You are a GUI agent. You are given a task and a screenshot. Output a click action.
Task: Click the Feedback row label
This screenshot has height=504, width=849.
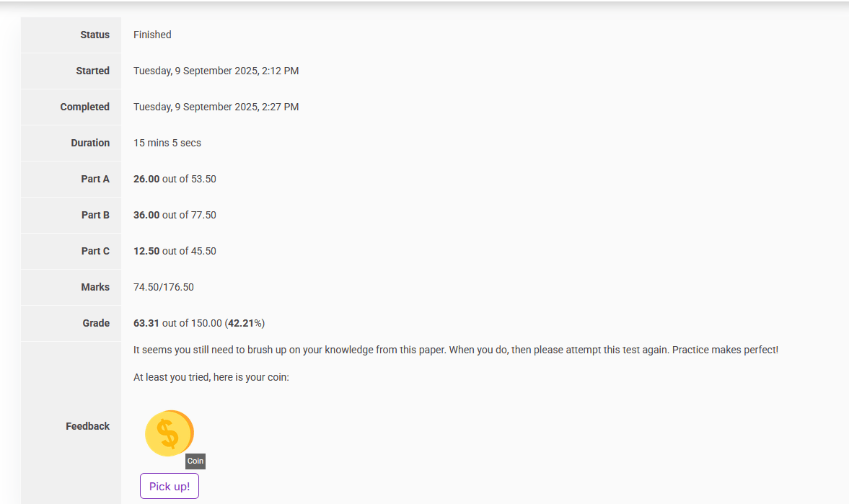(x=87, y=426)
